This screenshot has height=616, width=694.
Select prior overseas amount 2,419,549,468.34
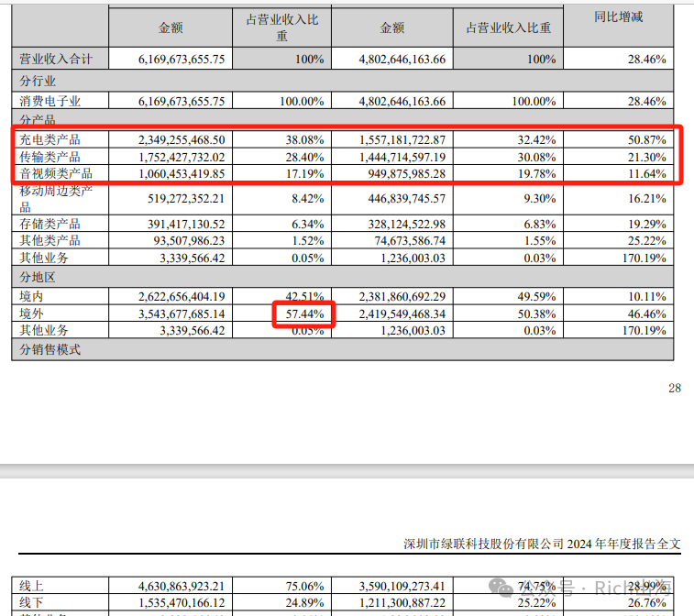coord(402,314)
